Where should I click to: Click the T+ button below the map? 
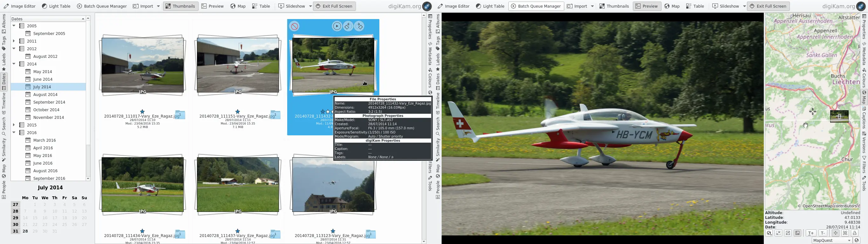[x=811, y=233]
